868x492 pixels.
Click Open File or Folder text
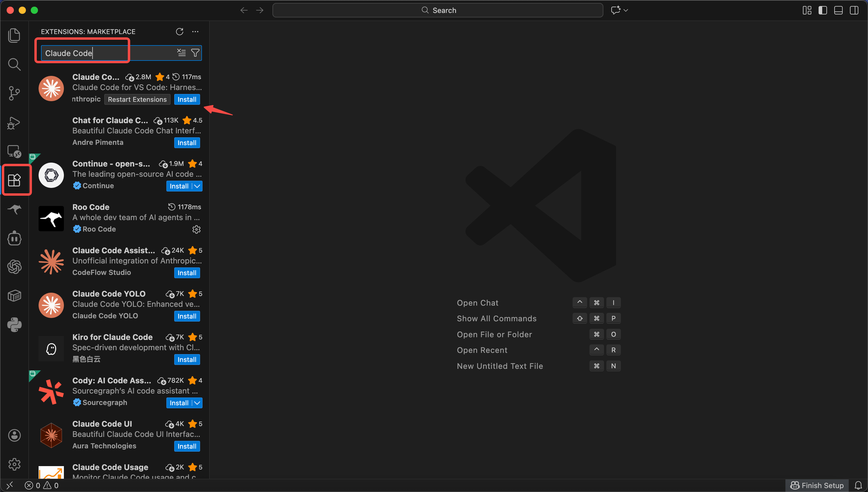pos(494,335)
